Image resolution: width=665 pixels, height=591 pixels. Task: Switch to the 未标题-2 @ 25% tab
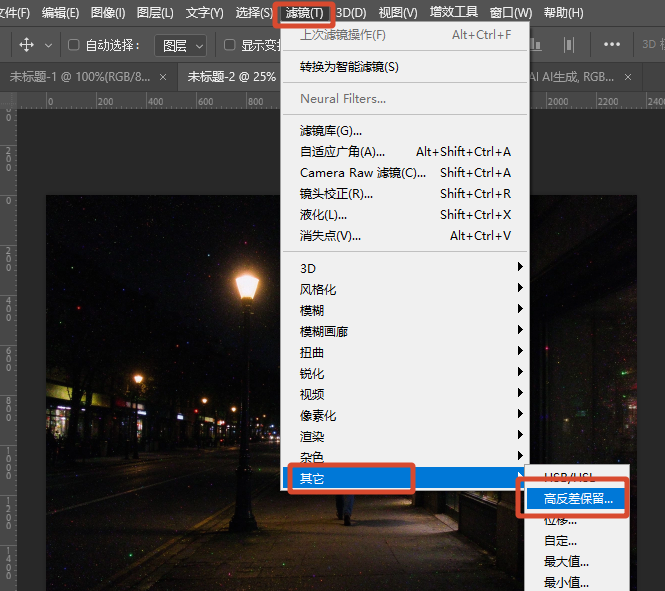(232, 77)
